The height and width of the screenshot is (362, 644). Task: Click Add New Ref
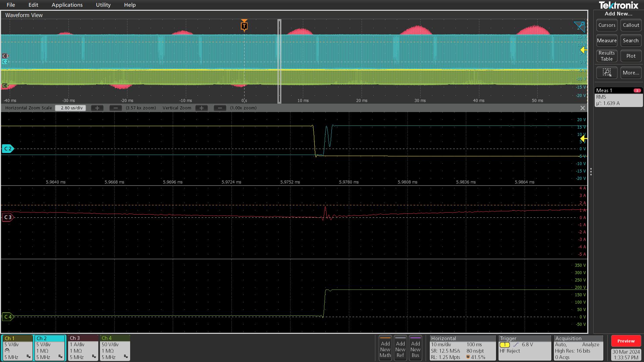point(400,348)
